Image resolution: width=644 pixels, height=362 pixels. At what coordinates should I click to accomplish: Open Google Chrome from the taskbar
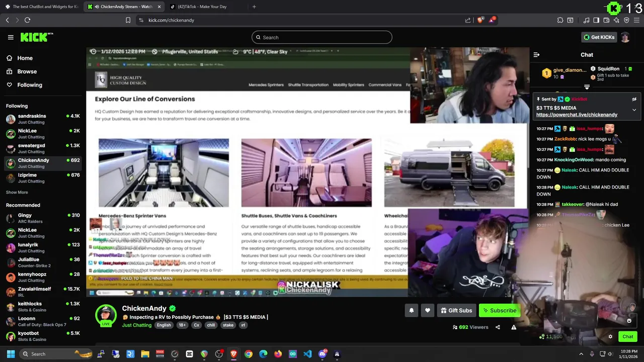[x=249, y=354]
